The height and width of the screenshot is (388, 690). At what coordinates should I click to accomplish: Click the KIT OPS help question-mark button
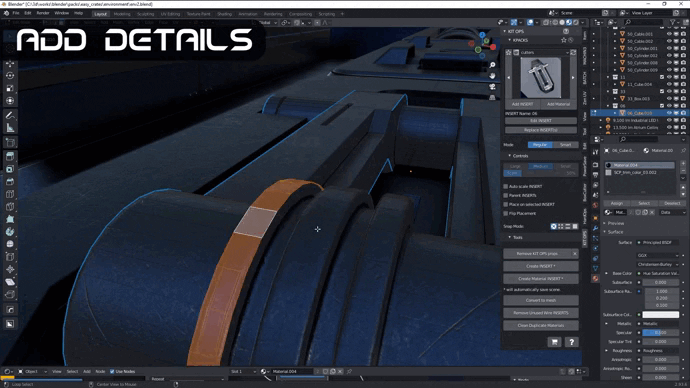572,342
